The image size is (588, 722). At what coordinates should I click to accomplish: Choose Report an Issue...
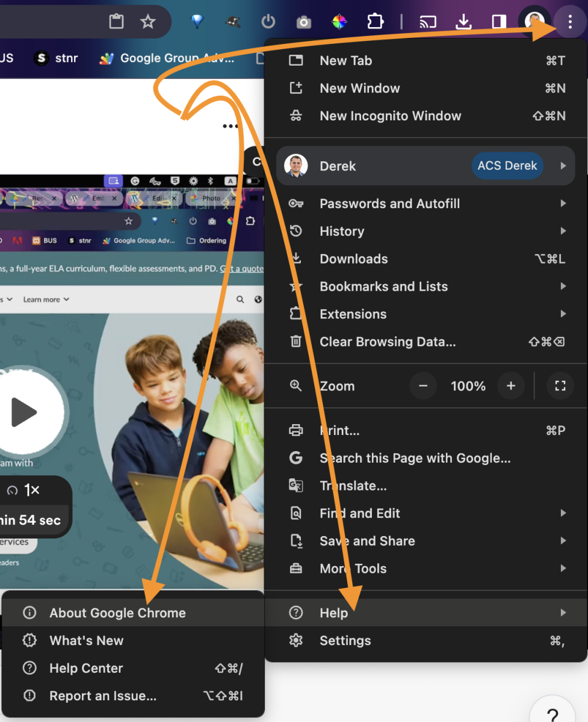tap(133, 696)
